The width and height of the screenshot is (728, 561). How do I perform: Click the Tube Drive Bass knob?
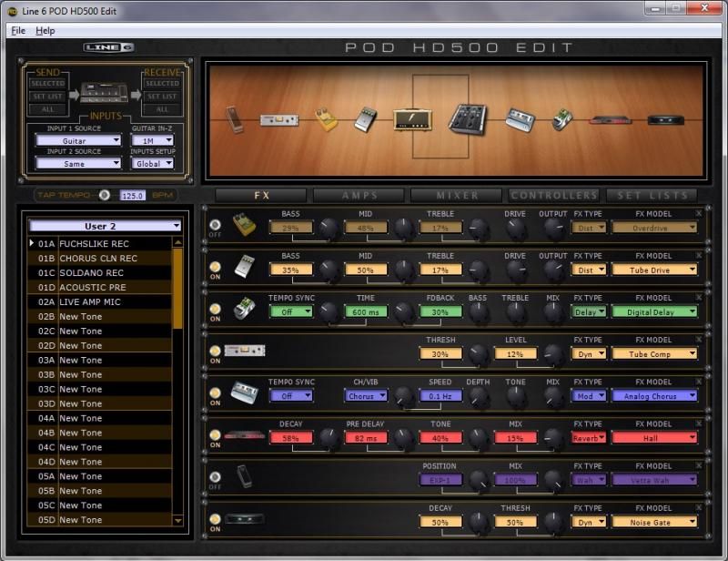pyautogui.click(x=329, y=270)
